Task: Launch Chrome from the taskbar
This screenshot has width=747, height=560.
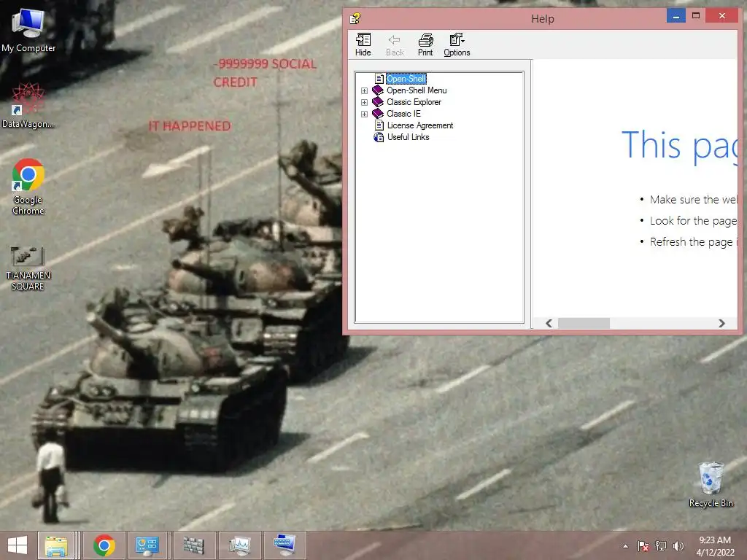Action: coord(104,545)
